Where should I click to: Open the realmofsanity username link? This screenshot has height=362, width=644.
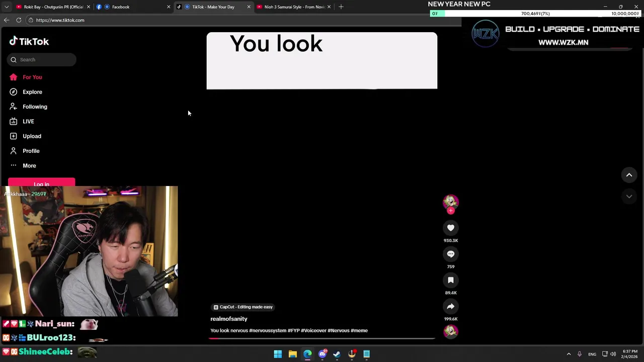[x=229, y=319]
